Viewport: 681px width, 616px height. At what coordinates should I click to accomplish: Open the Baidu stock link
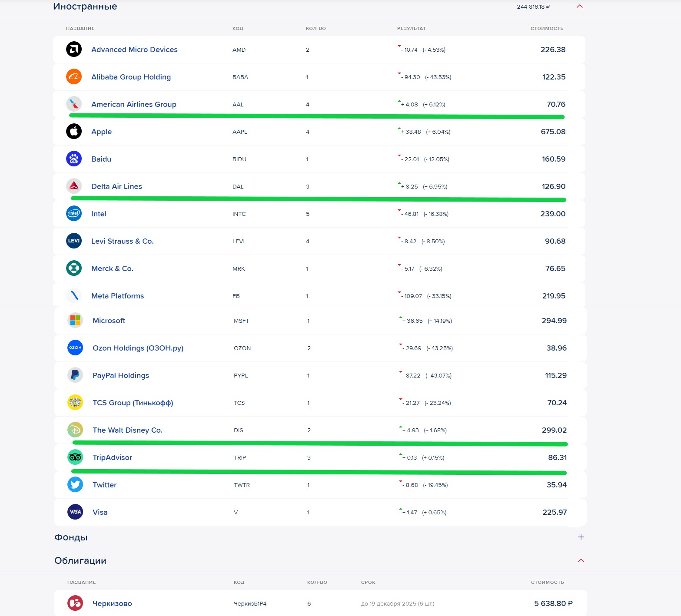pos(101,159)
